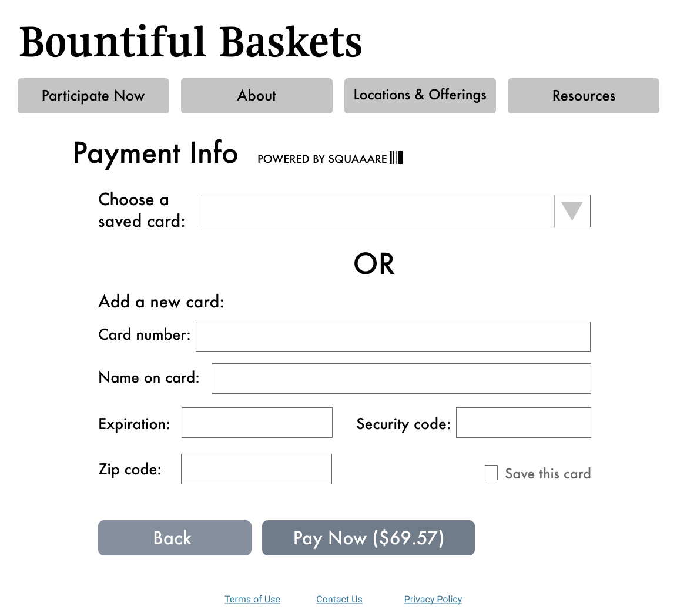Image resolution: width=677 pixels, height=616 pixels.
Task: Open the Terms of Use link
Action: coord(252,600)
